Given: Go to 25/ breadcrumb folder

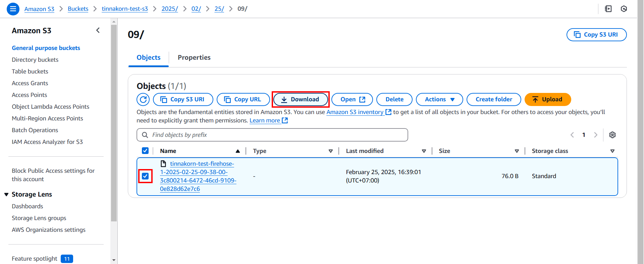Looking at the screenshot, I should pyautogui.click(x=219, y=9).
